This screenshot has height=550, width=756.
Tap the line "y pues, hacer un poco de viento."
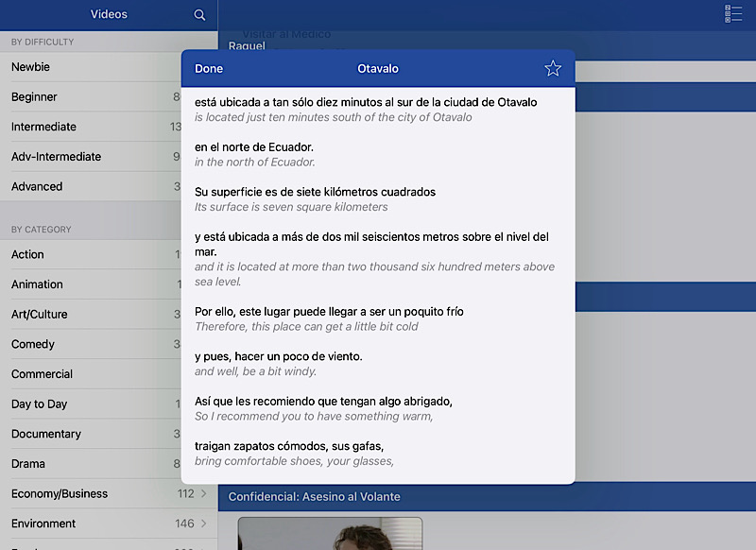(x=278, y=356)
